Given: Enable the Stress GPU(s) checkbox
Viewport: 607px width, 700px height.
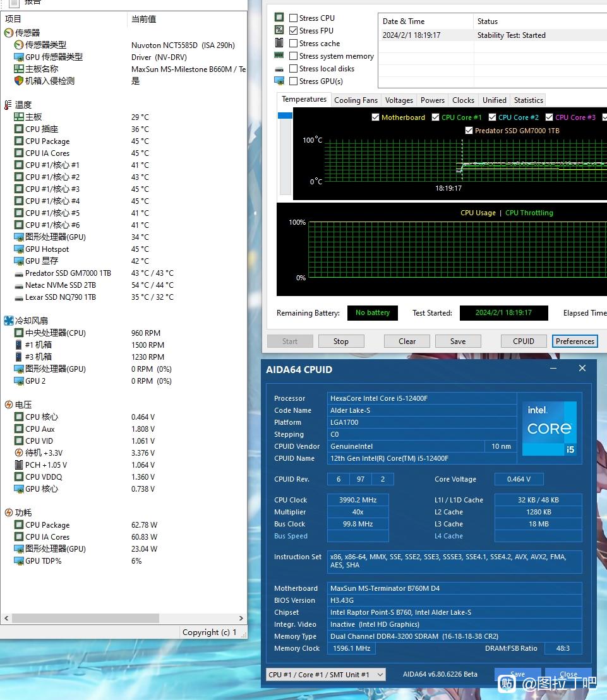Looking at the screenshot, I should point(294,81).
